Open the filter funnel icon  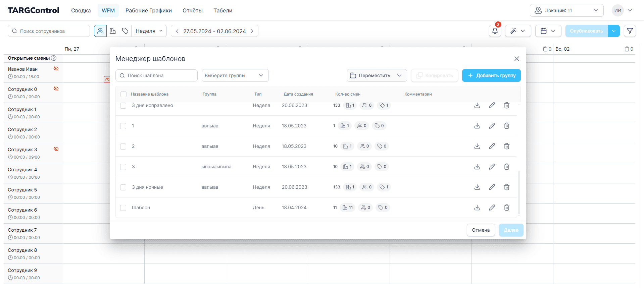[x=630, y=31]
